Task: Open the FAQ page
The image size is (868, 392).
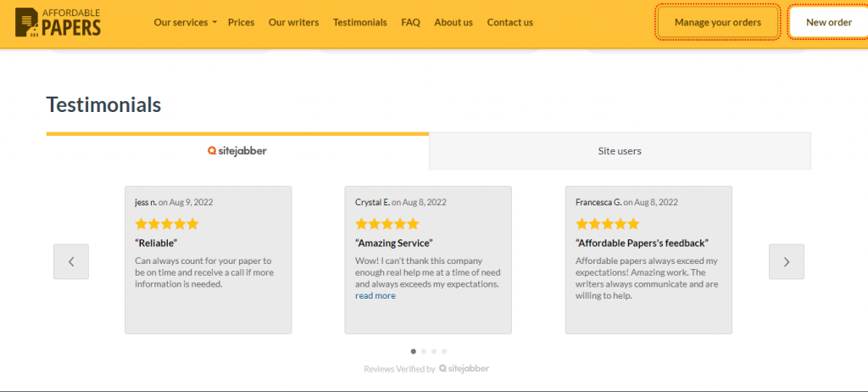Action: (411, 23)
